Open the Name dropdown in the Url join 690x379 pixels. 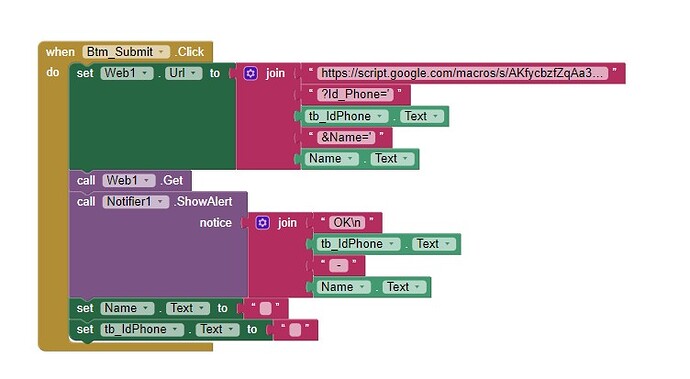(x=331, y=158)
